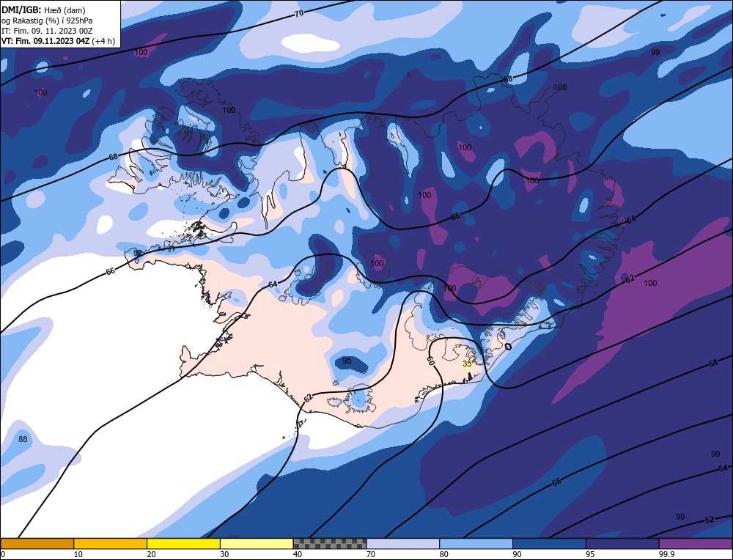Click the 62 contour label on south coast

coord(308,398)
